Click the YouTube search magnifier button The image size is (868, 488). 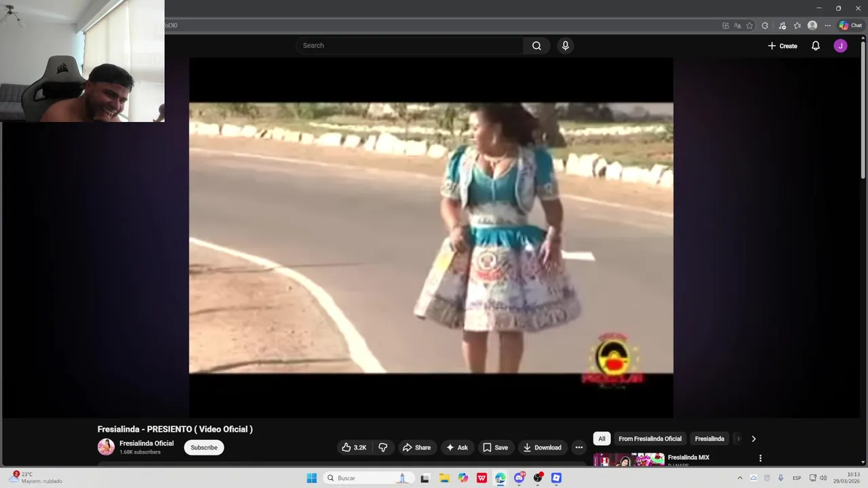coord(536,45)
